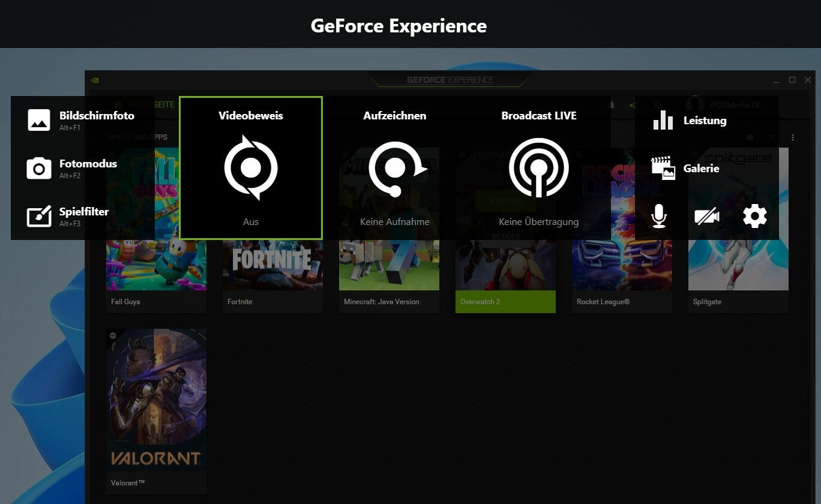Select the Fortnite game cover
The image size is (821, 504).
pyautogui.click(x=272, y=219)
